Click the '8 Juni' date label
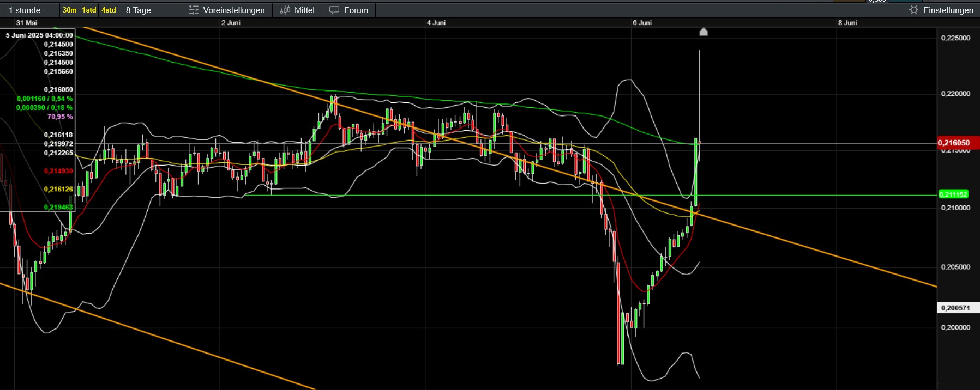 pos(848,23)
